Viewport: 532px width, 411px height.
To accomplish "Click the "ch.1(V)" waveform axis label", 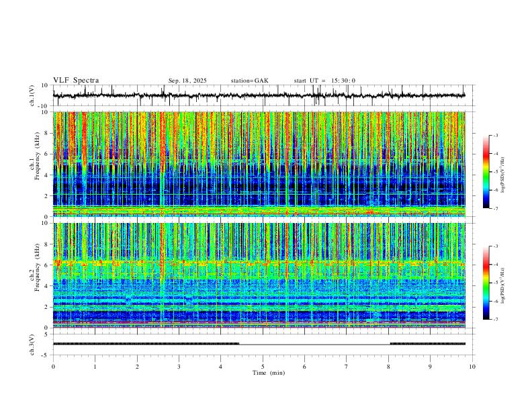I will click(32, 95).
